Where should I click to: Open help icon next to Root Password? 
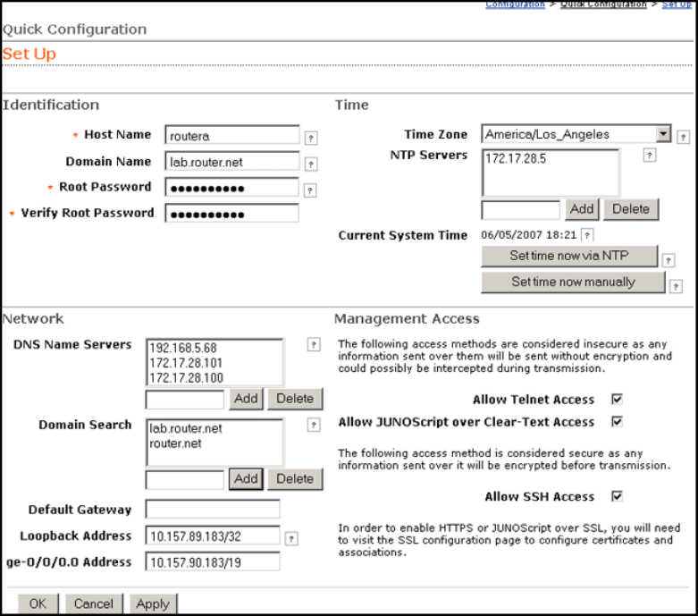(x=310, y=190)
